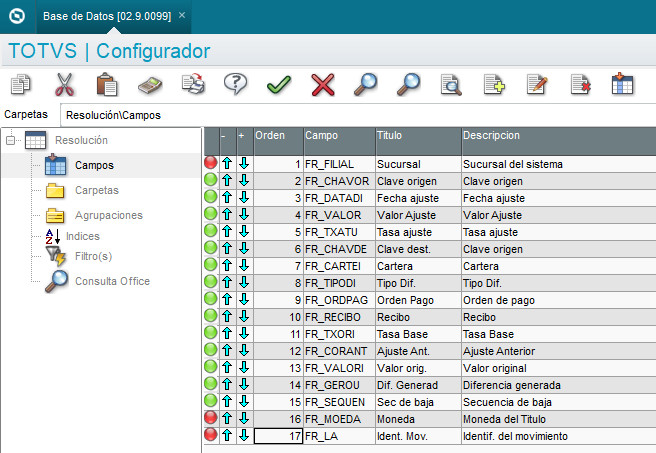Click the second magnifying glass icon

408,84
